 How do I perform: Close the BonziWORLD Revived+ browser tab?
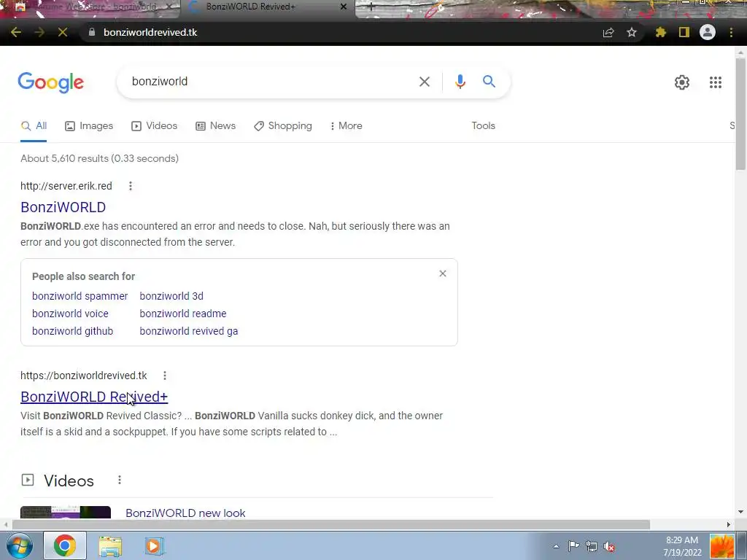tap(344, 7)
